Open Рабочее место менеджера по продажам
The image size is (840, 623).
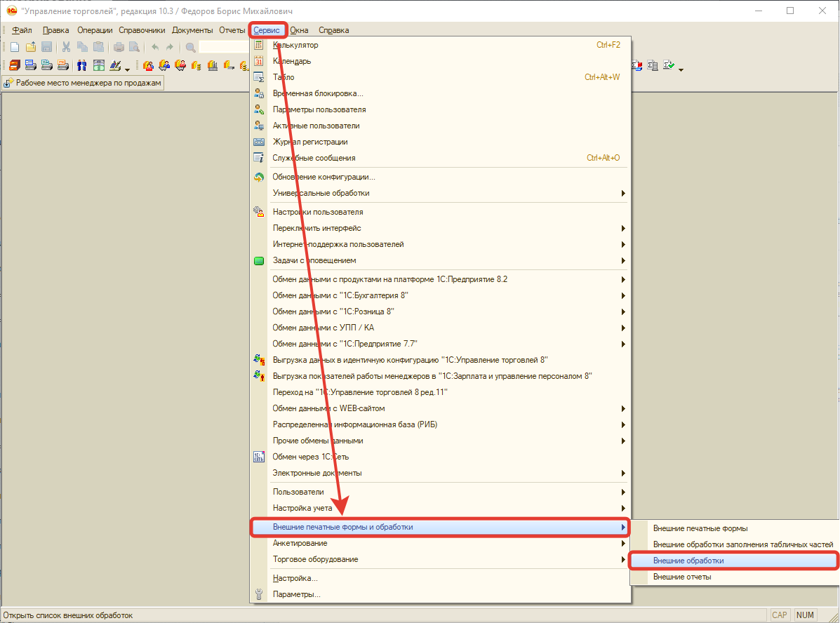[x=84, y=83]
